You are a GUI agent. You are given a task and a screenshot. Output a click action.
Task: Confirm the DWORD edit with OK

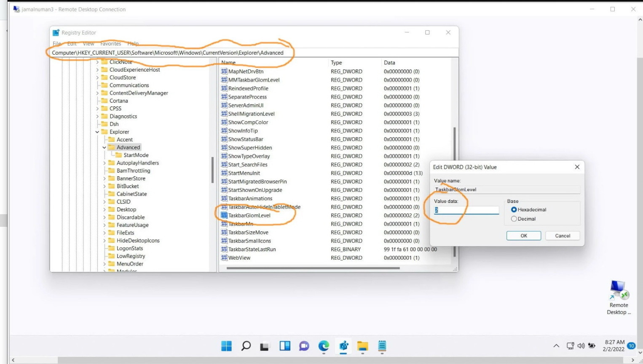coord(524,236)
